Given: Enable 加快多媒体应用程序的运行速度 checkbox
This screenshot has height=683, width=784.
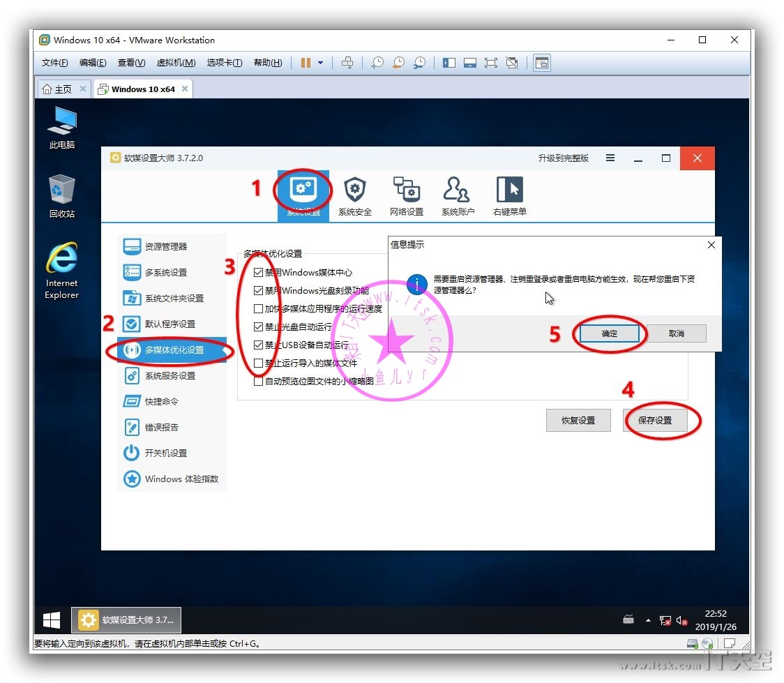Looking at the screenshot, I should (259, 309).
